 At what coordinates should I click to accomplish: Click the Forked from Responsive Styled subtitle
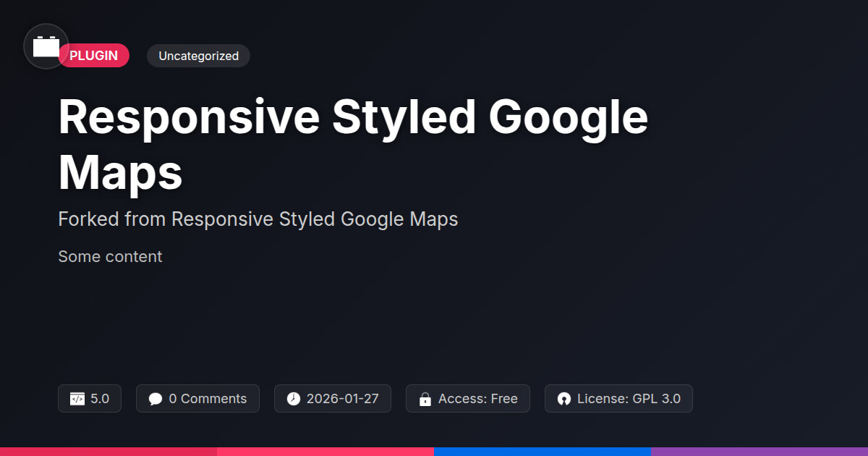pos(258,219)
